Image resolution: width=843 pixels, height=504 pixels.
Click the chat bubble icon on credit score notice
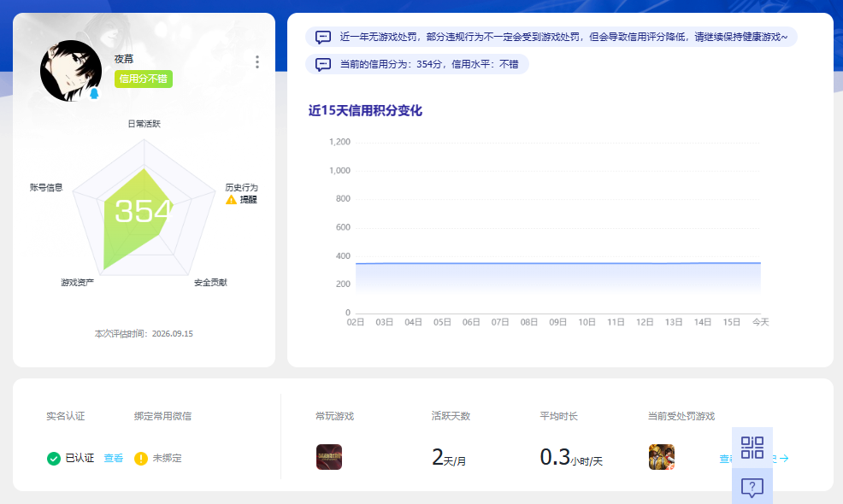click(323, 64)
